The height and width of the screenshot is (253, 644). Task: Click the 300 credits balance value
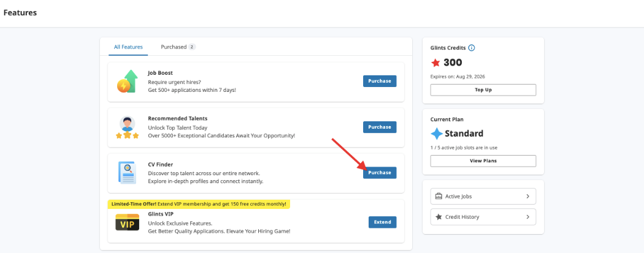click(x=453, y=62)
